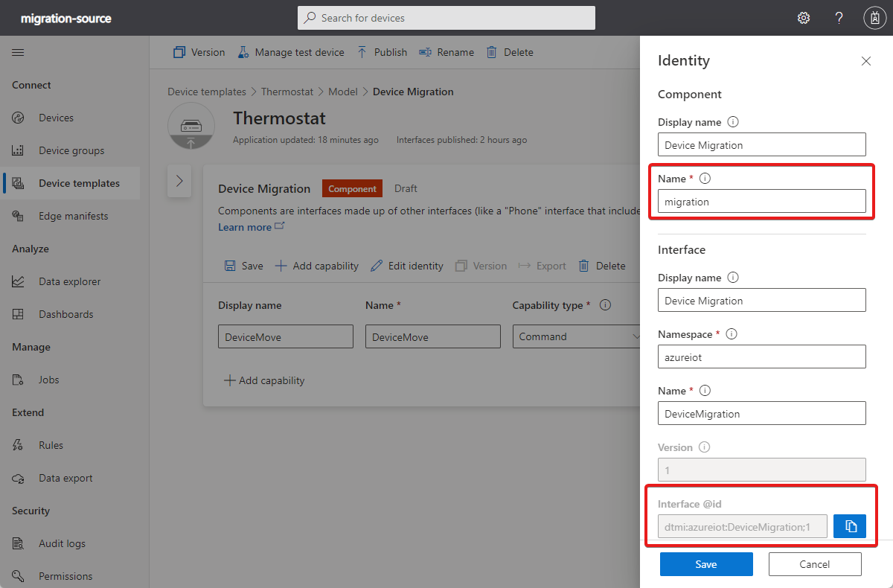Show info for Namespace field
This screenshot has height=588, width=893.
(x=732, y=334)
